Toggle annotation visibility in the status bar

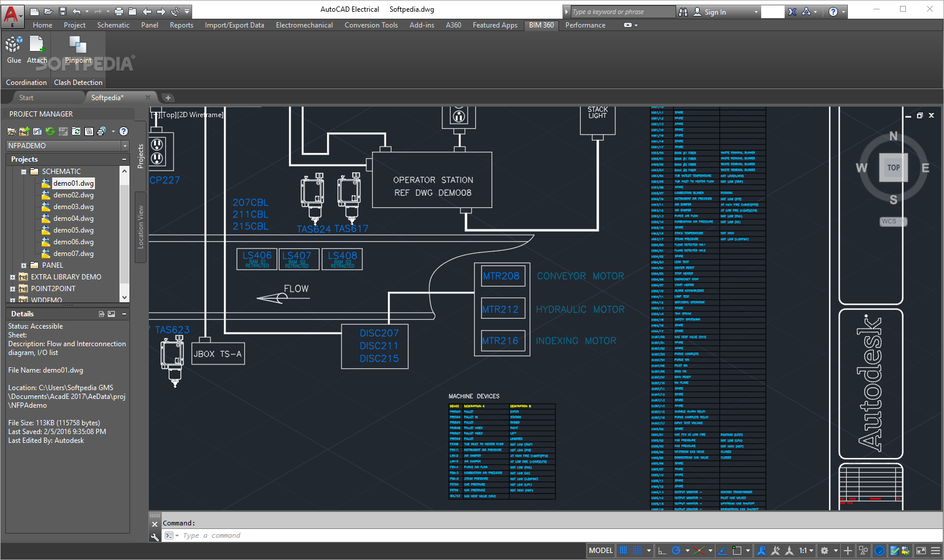761,551
